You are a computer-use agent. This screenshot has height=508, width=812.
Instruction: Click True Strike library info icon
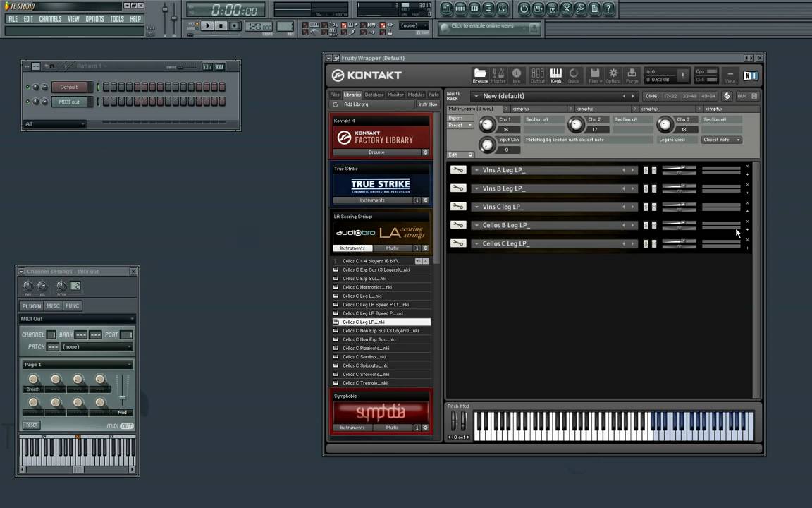pyautogui.click(x=417, y=200)
